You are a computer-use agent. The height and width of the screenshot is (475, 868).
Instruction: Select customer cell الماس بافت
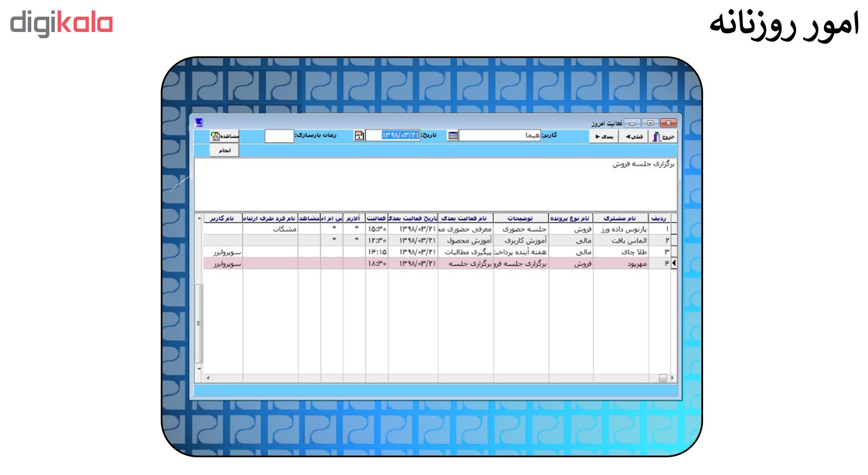tap(620, 240)
